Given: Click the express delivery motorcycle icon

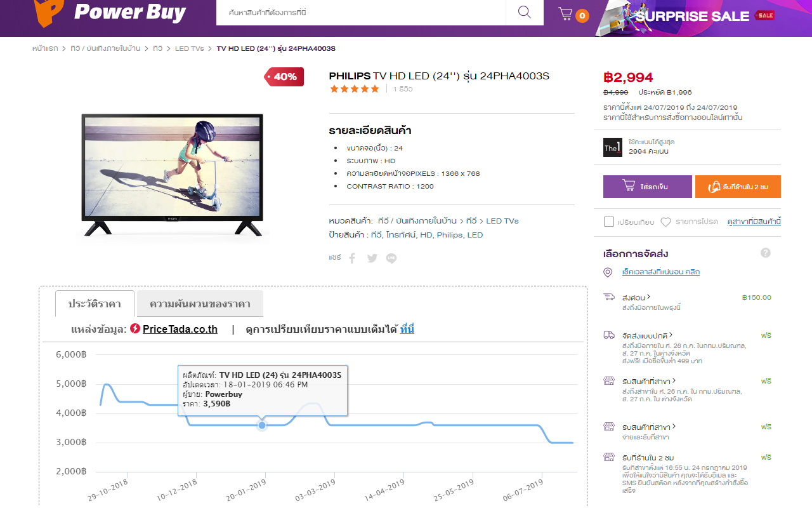Looking at the screenshot, I should pos(609,297).
